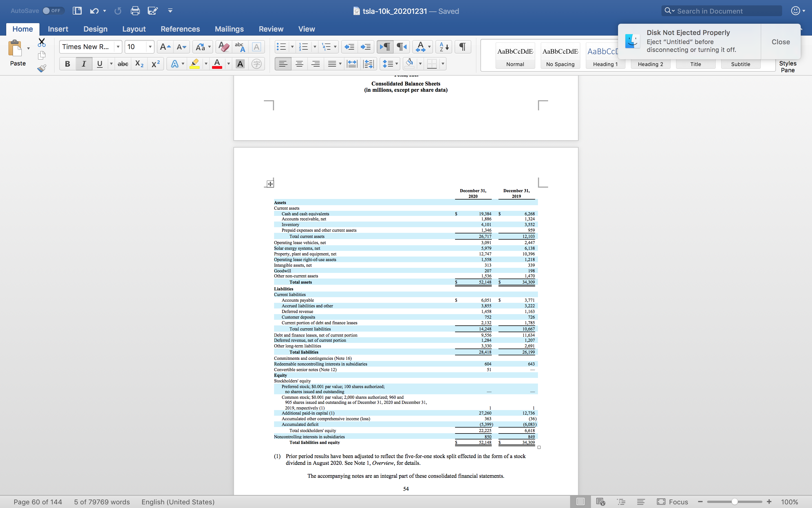Open the Insert tab
The width and height of the screenshot is (812, 508).
pos(58,29)
